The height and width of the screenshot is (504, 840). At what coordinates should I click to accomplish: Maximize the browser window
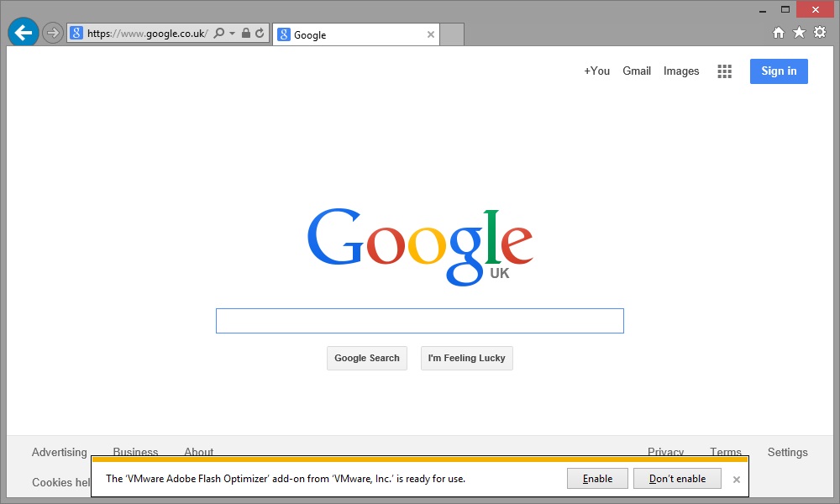[785, 9]
